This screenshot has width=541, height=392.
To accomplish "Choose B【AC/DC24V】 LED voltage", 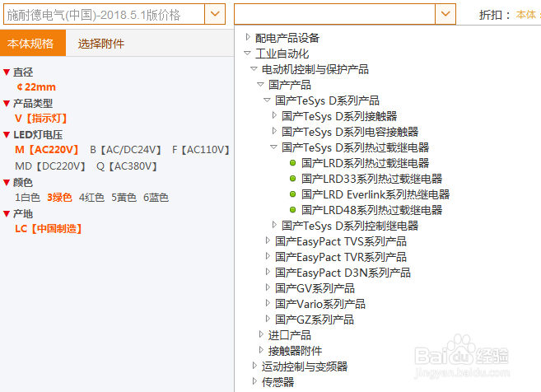I will (x=125, y=150).
